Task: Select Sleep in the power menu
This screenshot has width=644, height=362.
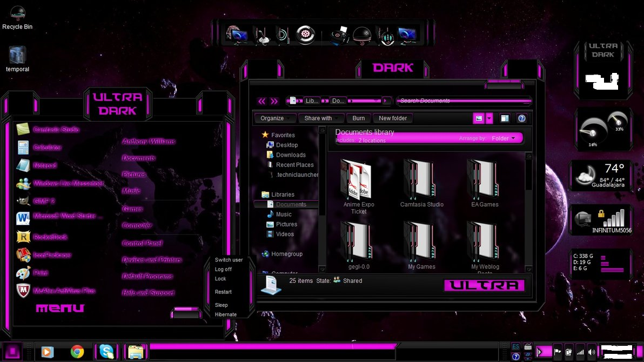Action: pos(221,305)
